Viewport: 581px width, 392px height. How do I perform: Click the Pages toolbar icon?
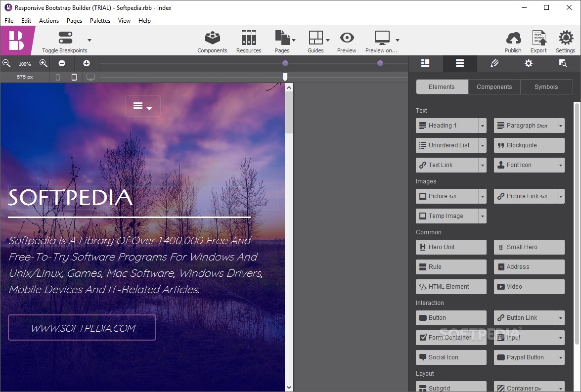tap(282, 38)
